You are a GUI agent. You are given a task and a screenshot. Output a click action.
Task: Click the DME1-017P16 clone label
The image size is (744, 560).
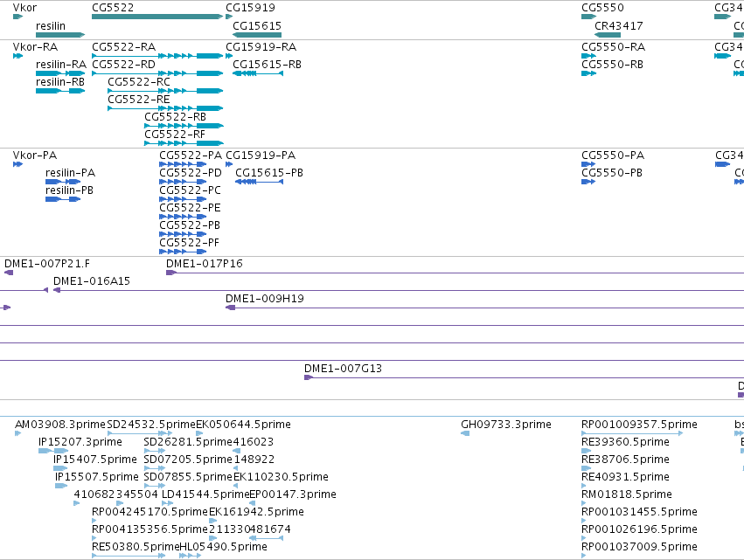click(205, 264)
